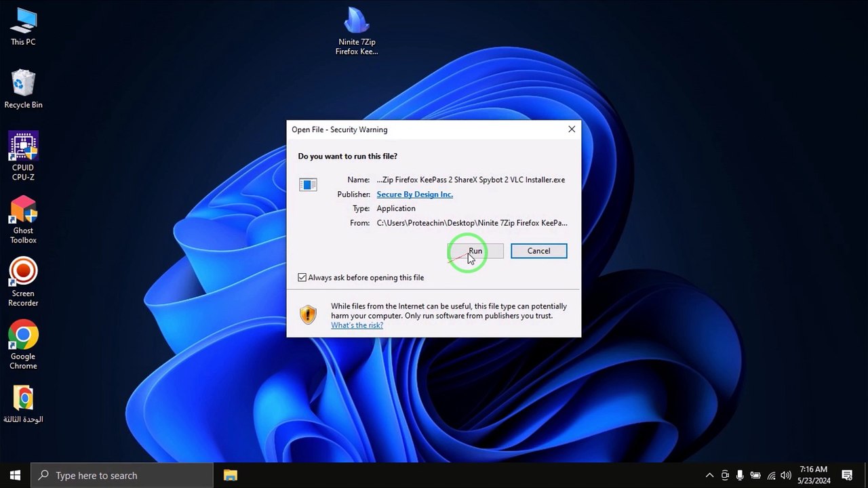Screen dimensions: 868x488
Task: Close the Open File Security Warning dialog
Action: (x=572, y=129)
